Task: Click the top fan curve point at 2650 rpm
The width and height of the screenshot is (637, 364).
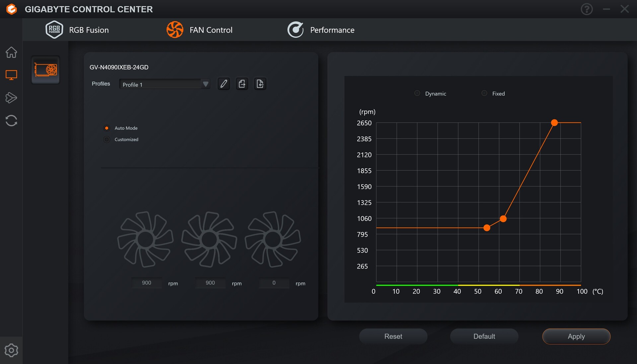Action: 554,123
